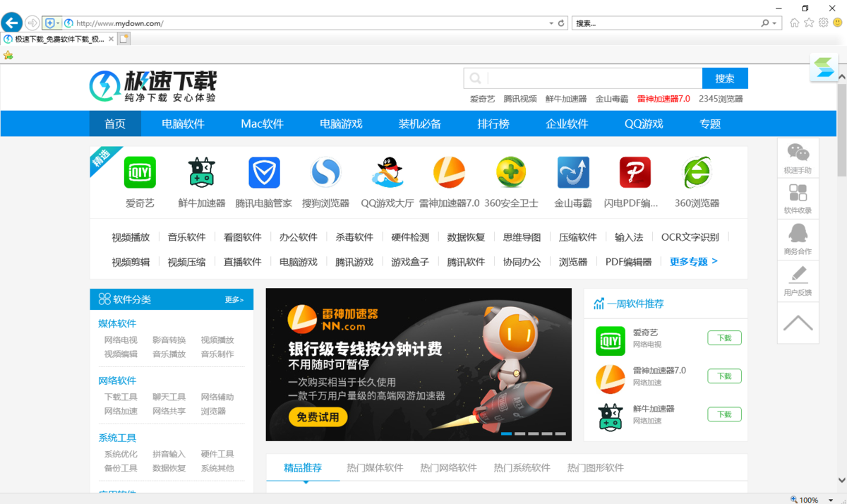Open the OCR文字识别 topic link
The height and width of the screenshot is (504, 847).
[x=690, y=237]
